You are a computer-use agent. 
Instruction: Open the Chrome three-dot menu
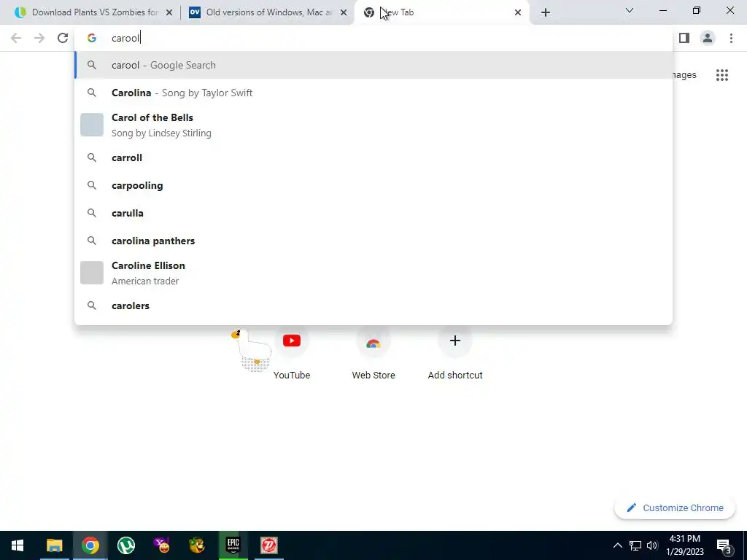pyautogui.click(x=731, y=38)
